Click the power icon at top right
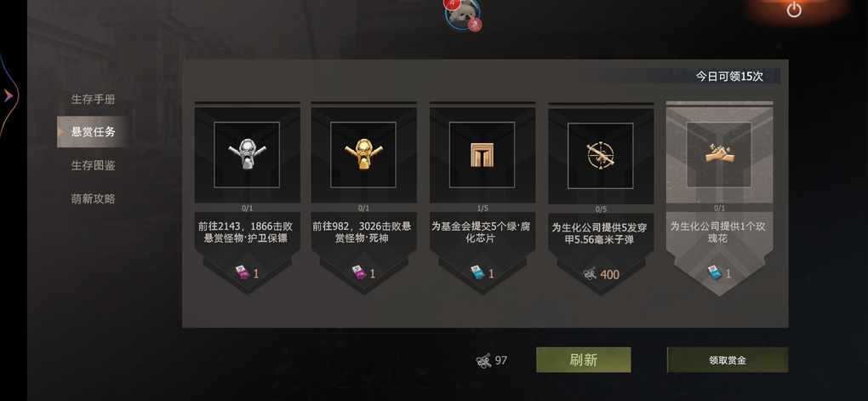 (794, 9)
